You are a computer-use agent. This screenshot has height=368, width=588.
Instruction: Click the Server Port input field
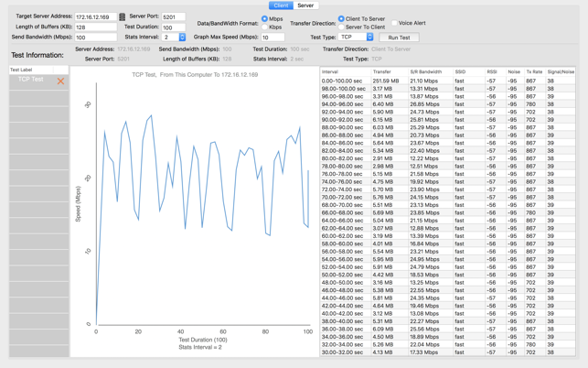[x=173, y=16]
